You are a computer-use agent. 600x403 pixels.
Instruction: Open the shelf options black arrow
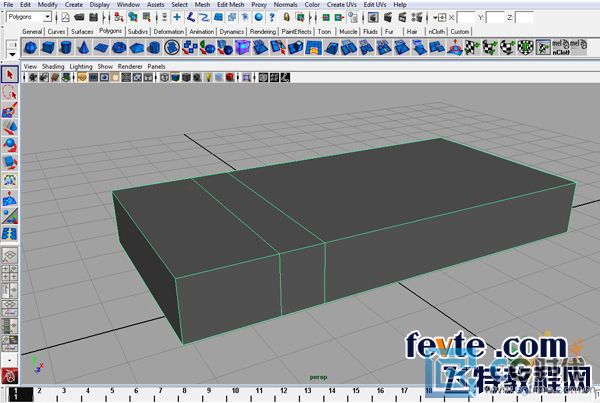pyautogui.click(x=12, y=55)
